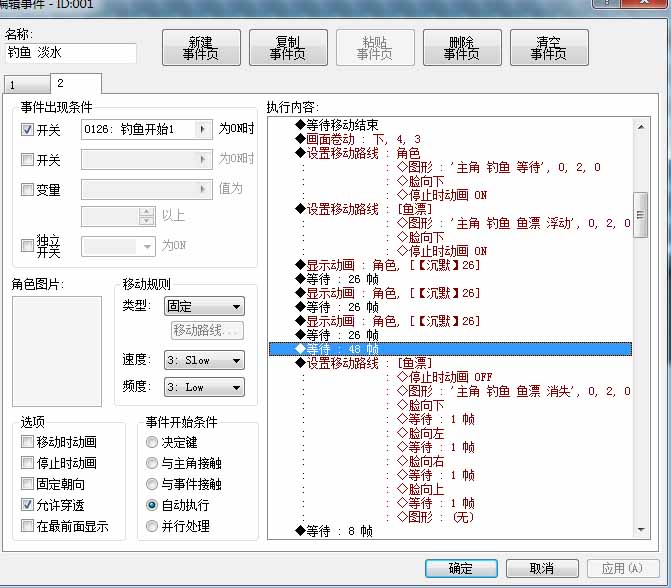Select the 脸向上 route line
671x588 pixels.
click(x=421, y=490)
